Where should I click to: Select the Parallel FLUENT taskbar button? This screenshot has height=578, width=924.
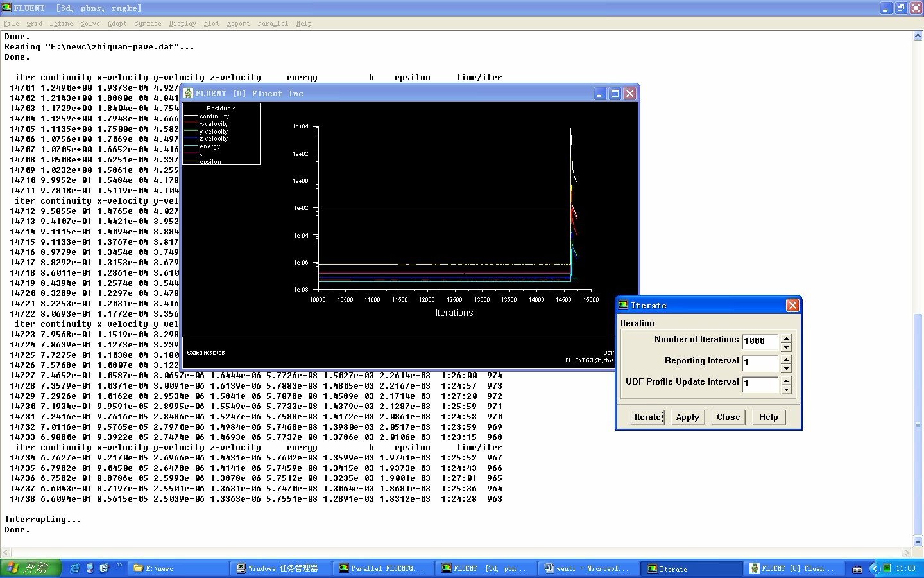point(384,568)
